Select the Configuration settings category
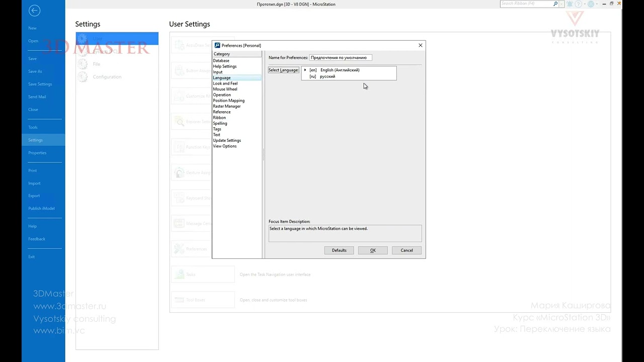The width and height of the screenshot is (644, 362). point(117,77)
